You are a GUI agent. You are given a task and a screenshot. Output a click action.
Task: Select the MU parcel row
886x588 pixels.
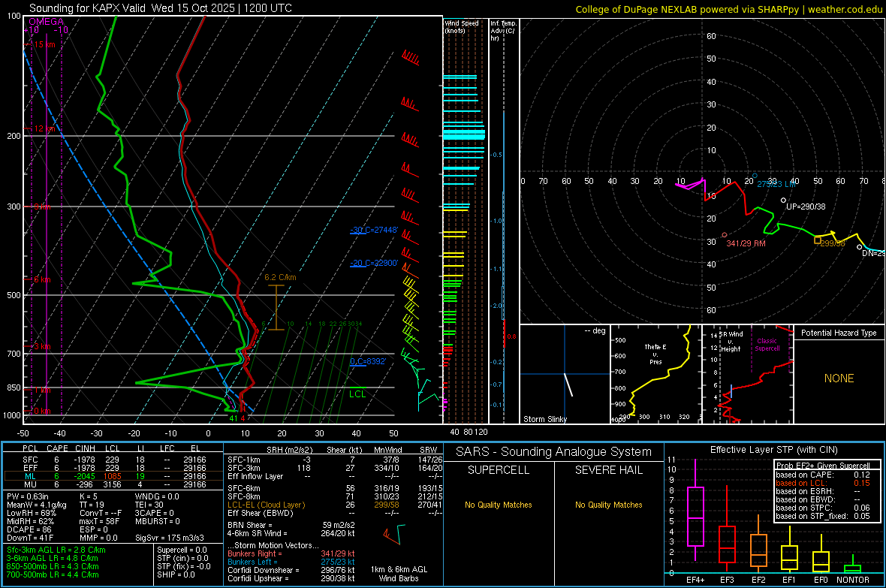(113, 484)
